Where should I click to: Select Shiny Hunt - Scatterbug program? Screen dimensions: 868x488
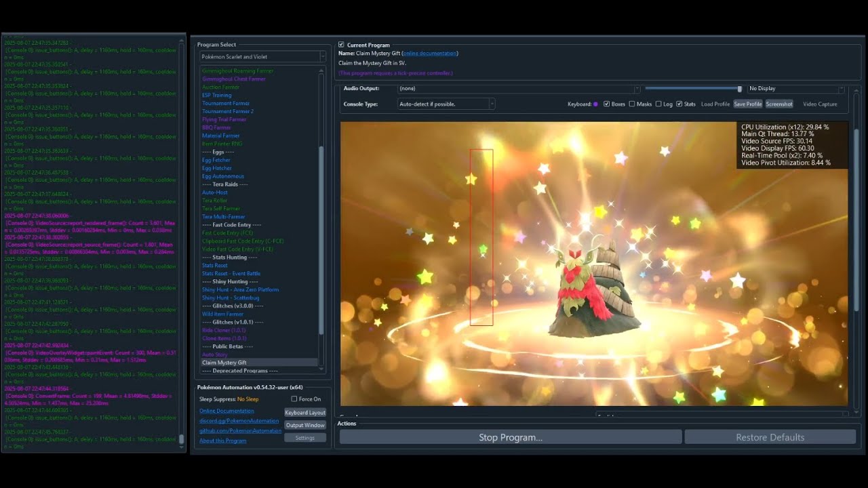[230, 299]
